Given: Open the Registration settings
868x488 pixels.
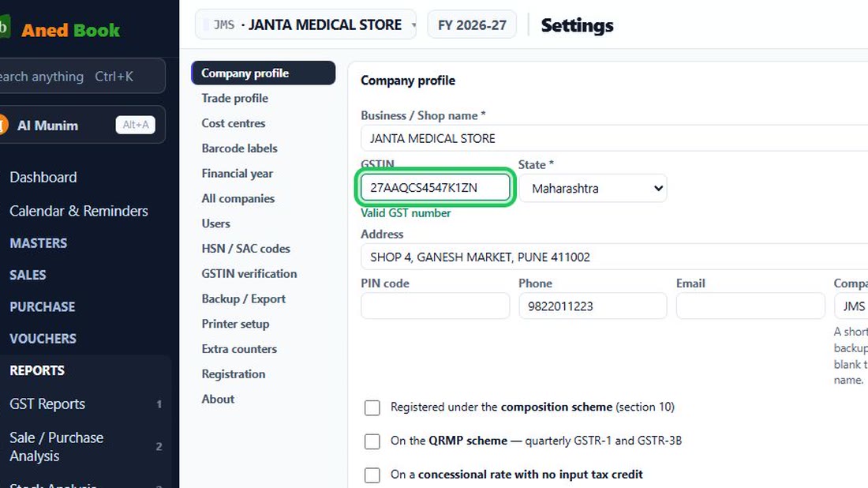Looking at the screenshot, I should (233, 374).
